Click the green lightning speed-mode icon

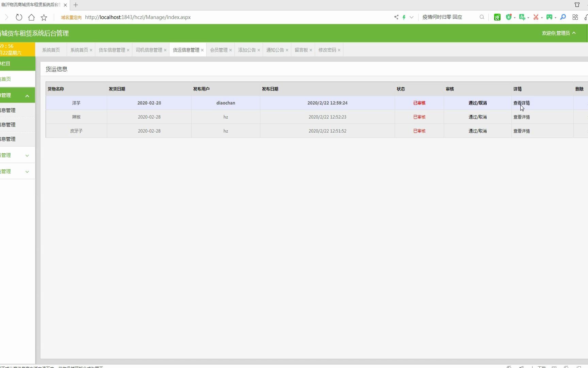pyautogui.click(x=404, y=17)
